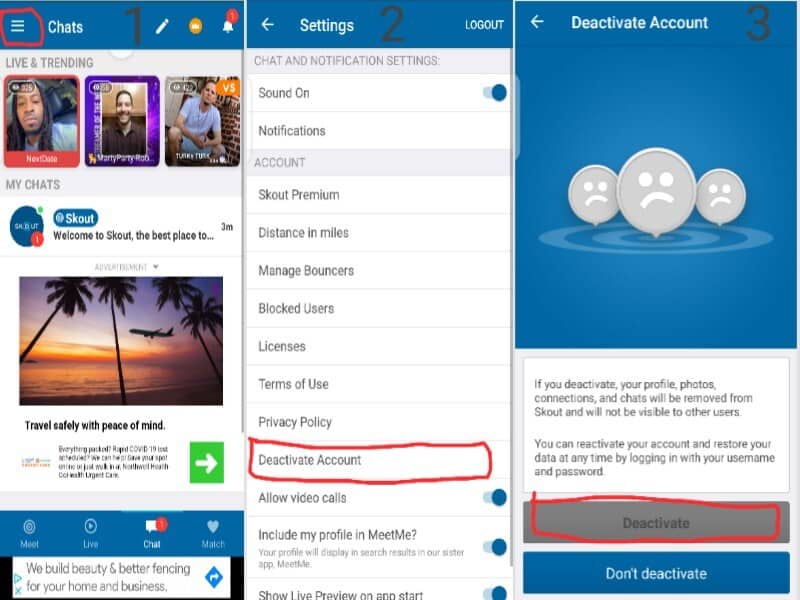Open the hamburger menu in Chats
Viewport: 800px width, 600px height.
pos(18,26)
